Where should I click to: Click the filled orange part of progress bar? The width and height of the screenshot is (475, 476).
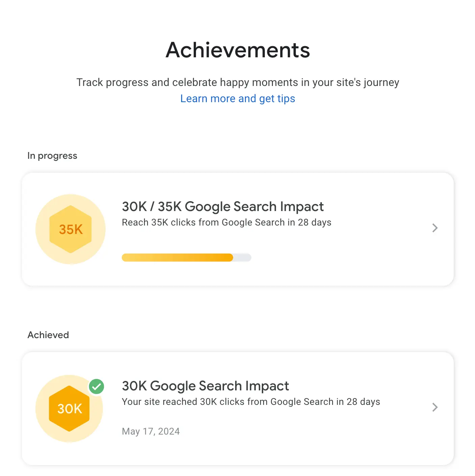point(177,258)
